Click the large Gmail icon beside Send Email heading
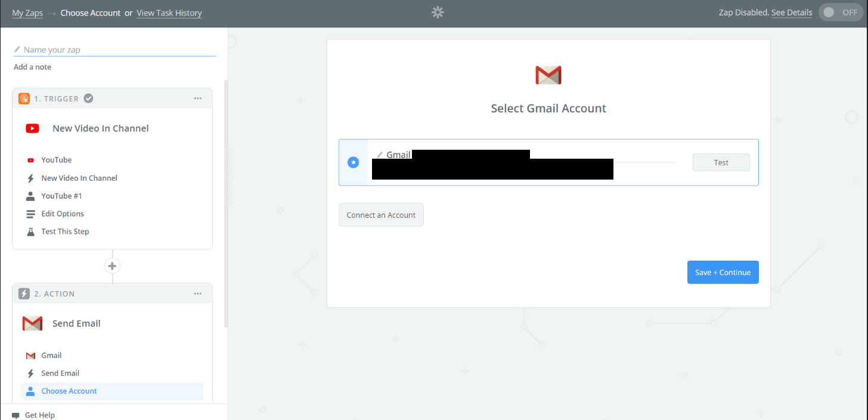 32,323
